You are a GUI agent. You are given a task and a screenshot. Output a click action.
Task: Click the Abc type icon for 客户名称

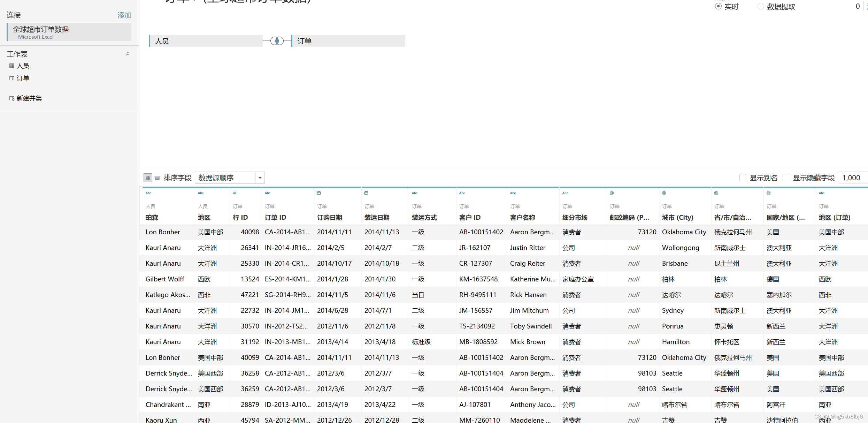[513, 193]
